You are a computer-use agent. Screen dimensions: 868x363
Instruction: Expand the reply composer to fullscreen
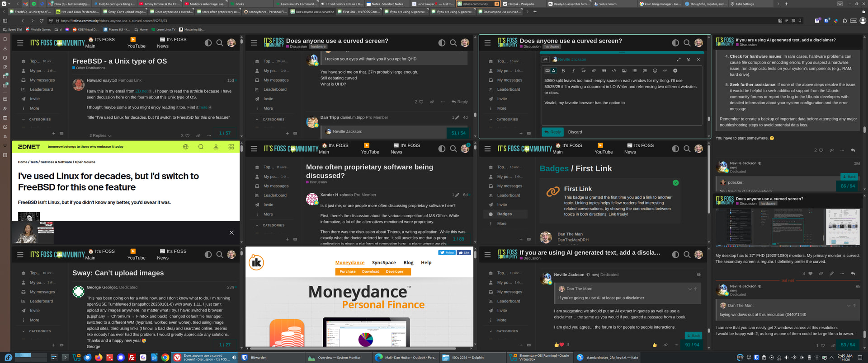pyautogui.click(x=679, y=60)
